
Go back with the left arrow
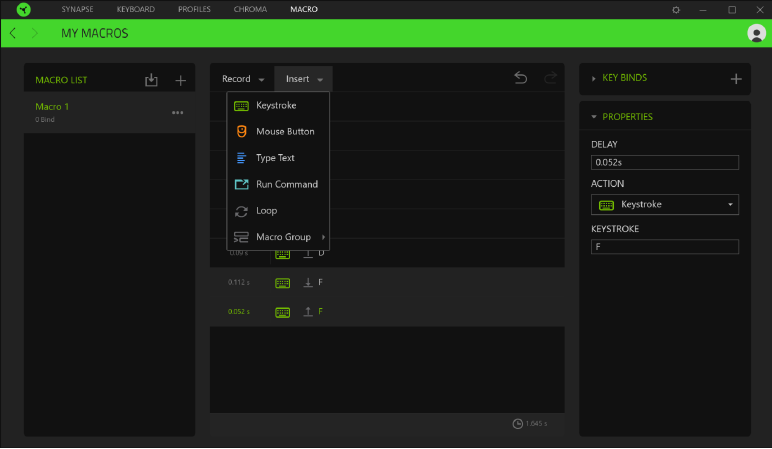pos(13,33)
